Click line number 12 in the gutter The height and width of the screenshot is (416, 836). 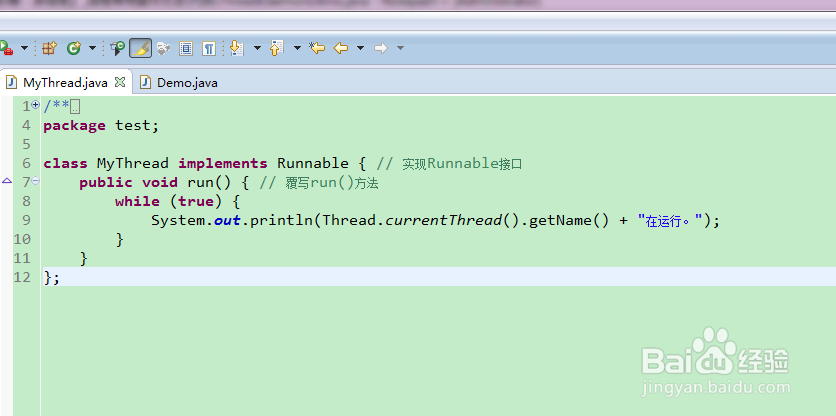point(22,277)
